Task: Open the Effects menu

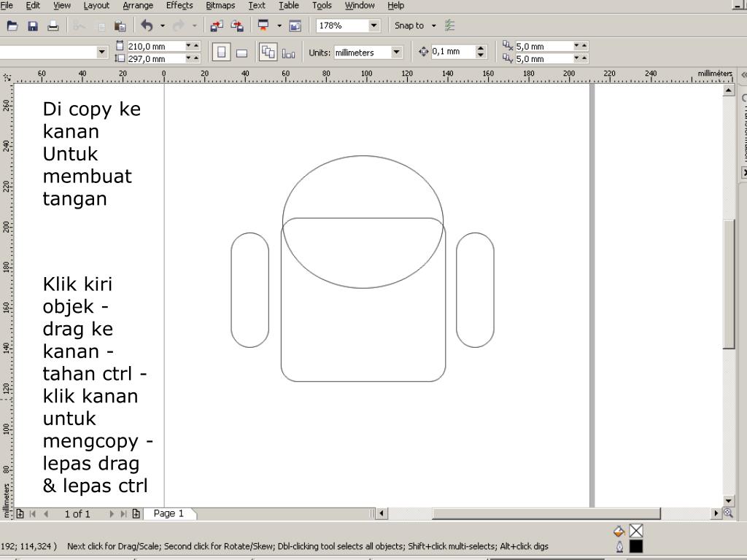Action: click(x=179, y=6)
